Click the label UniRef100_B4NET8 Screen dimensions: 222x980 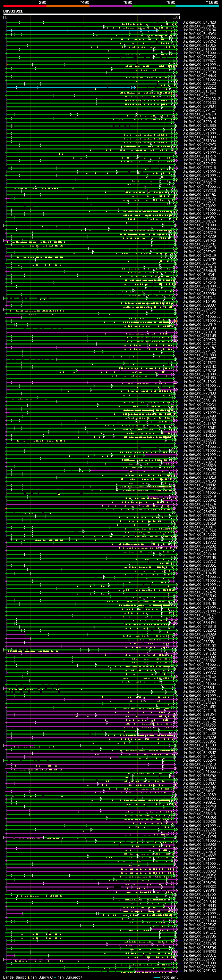pyautogui.click(x=199, y=390)
